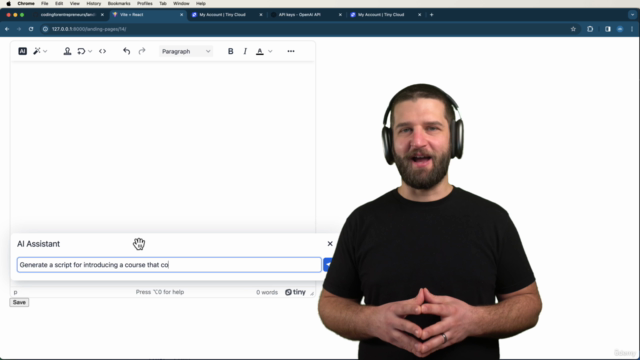Open the Chrome extensions icon
This screenshot has width=640, height=360.
[590, 29]
